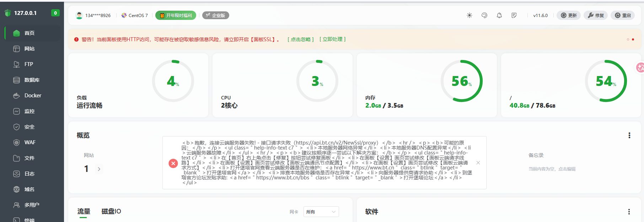This screenshot has height=222, width=644.
Task: Click the disk gauge showing 54%
Action: 606,81
